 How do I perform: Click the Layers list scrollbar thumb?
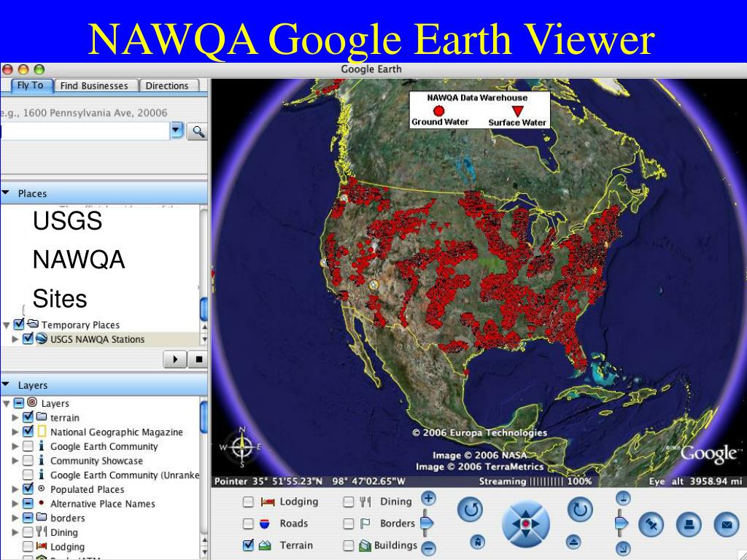click(204, 416)
